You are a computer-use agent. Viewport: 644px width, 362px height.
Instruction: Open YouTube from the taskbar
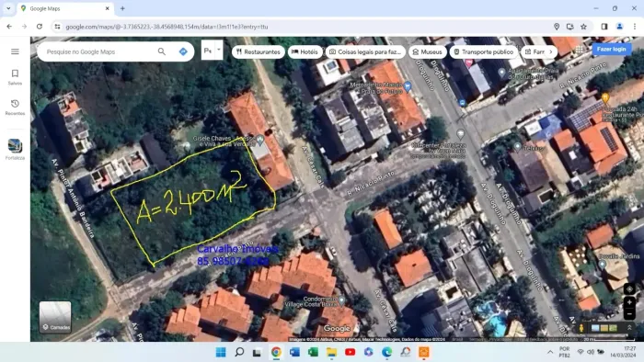pos(350,352)
